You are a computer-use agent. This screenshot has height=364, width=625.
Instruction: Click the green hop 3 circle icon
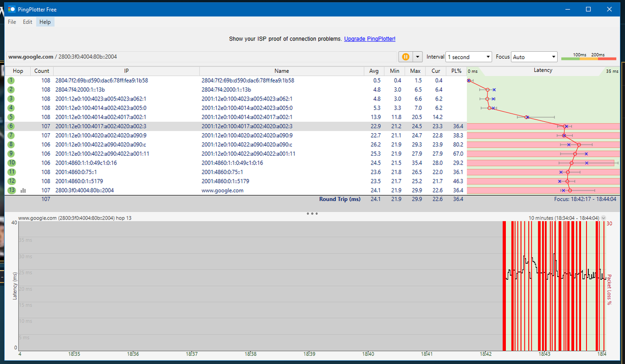coord(11,99)
